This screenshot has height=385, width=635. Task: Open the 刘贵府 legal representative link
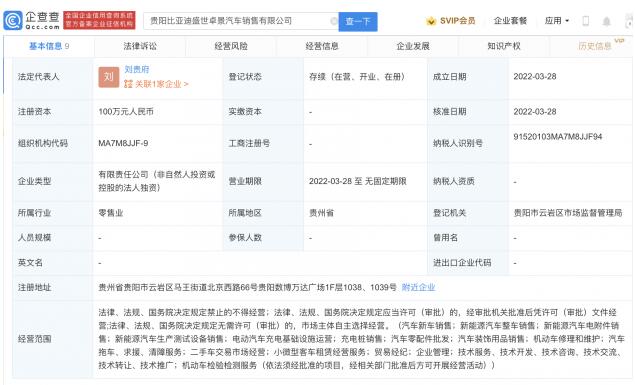136,70
